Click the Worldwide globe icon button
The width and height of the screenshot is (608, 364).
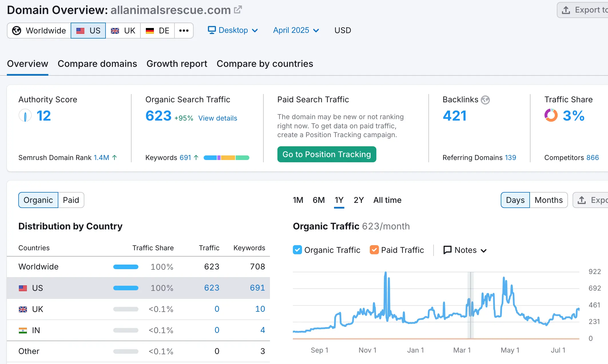pos(17,31)
